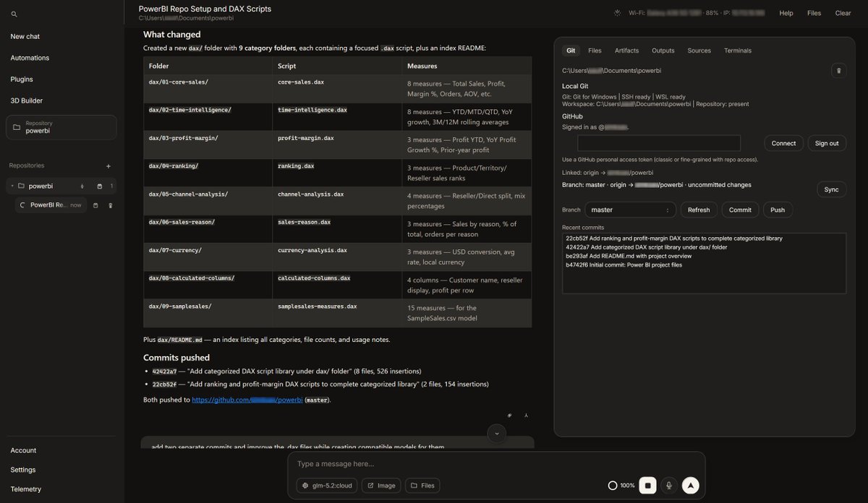Viewport: 868px width, 503px height.
Task: Open Account in the sidebar
Action: point(23,450)
